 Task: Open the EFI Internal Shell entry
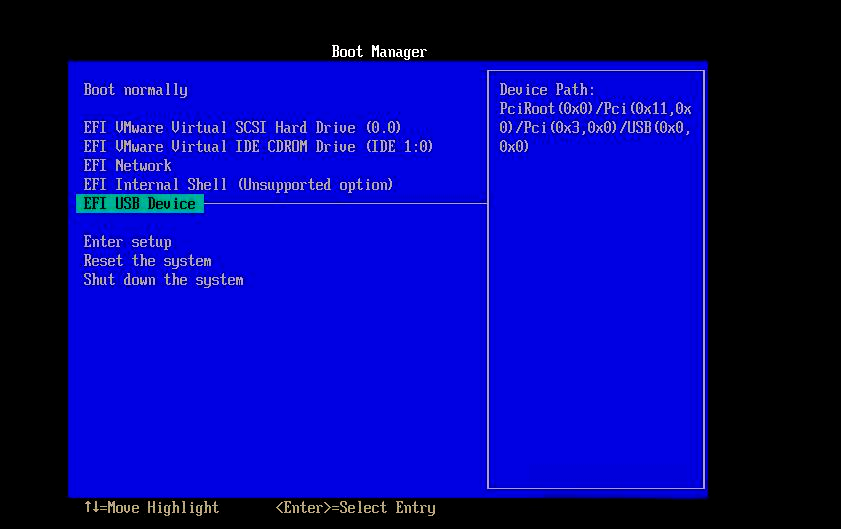pyautogui.click(x=238, y=185)
